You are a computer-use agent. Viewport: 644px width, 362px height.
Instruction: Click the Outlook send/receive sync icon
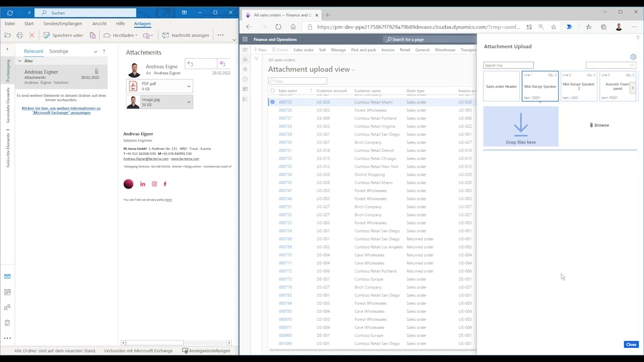(x=10, y=13)
